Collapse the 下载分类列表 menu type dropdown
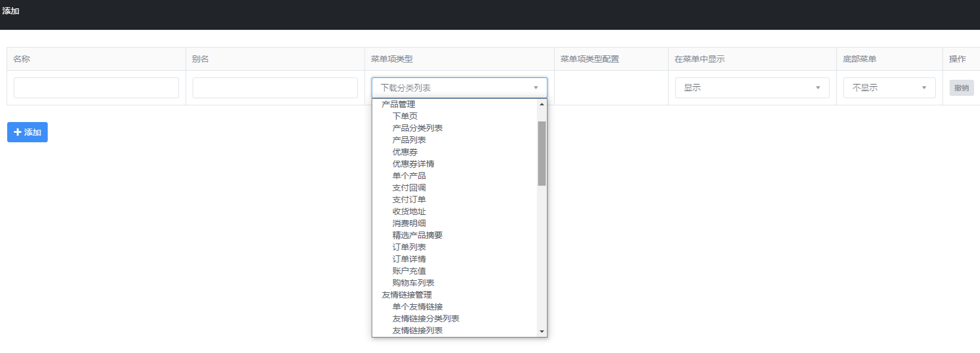Image resolution: width=980 pixels, height=353 pixels. pos(459,88)
